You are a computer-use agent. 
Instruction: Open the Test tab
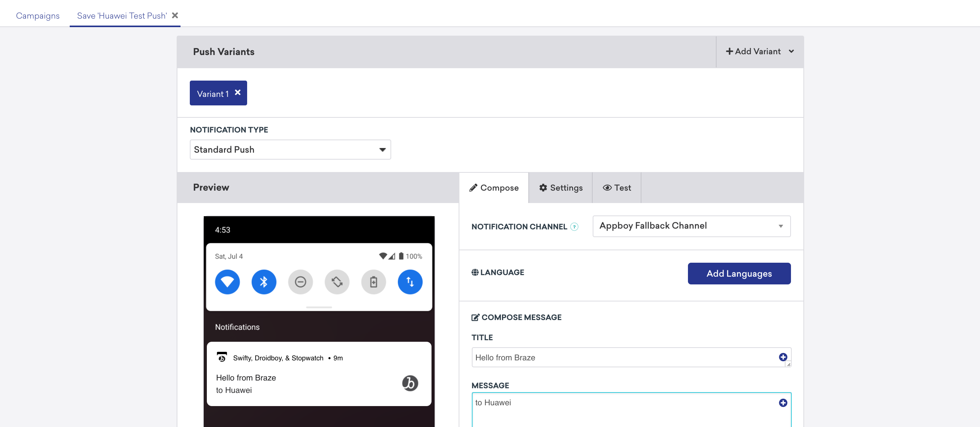[617, 188]
